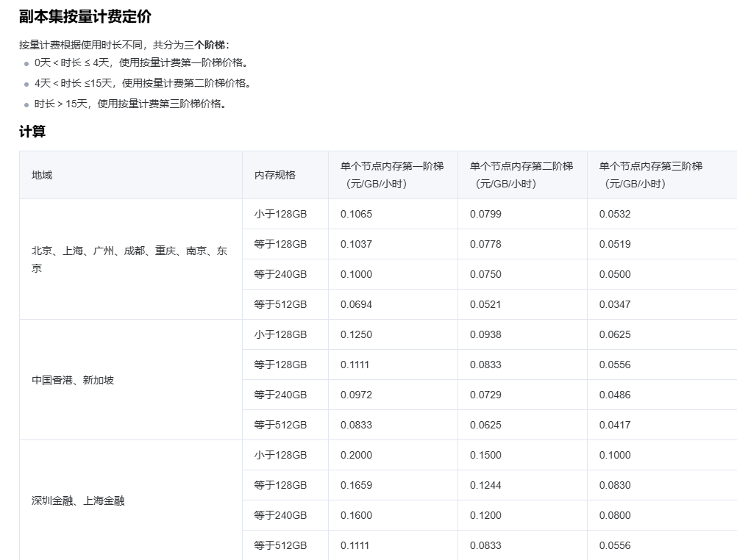
Task: Click the 0.1250 price cell
Action: coord(356,334)
